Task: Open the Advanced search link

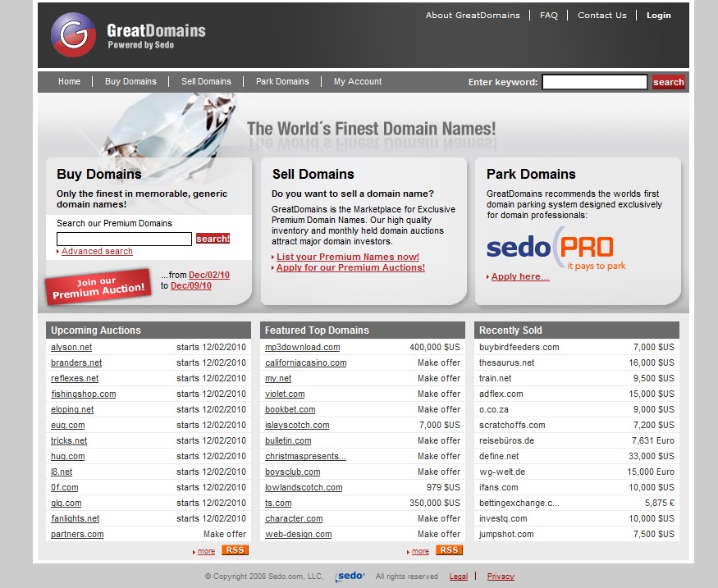Action: tap(97, 251)
